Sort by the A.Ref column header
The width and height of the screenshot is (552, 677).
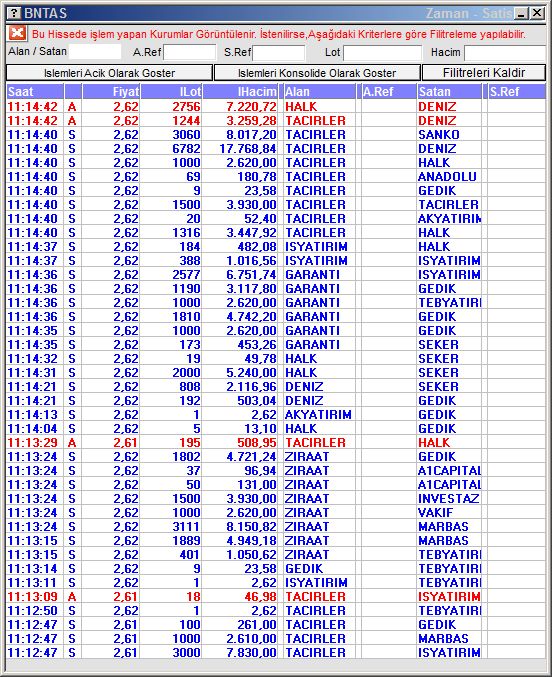point(389,92)
